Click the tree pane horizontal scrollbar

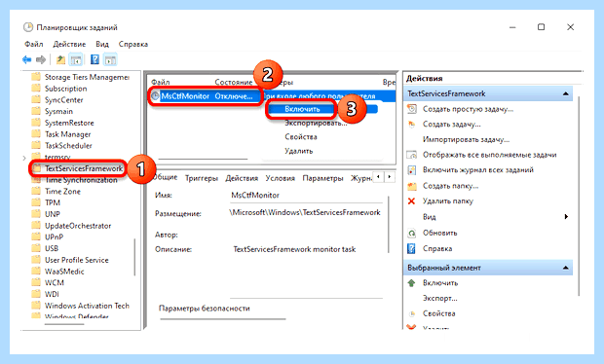coord(64,324)
